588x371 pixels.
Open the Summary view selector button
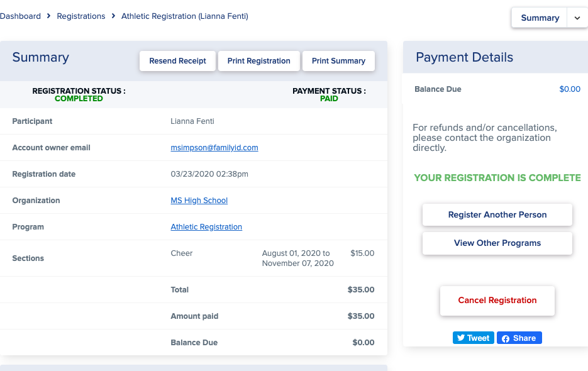point(539,18)
